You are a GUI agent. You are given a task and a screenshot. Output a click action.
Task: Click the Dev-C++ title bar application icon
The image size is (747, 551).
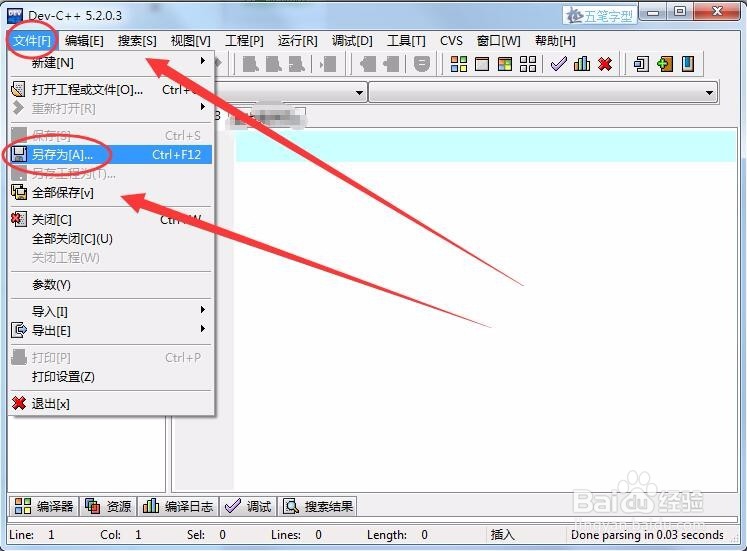click(15, 15)
